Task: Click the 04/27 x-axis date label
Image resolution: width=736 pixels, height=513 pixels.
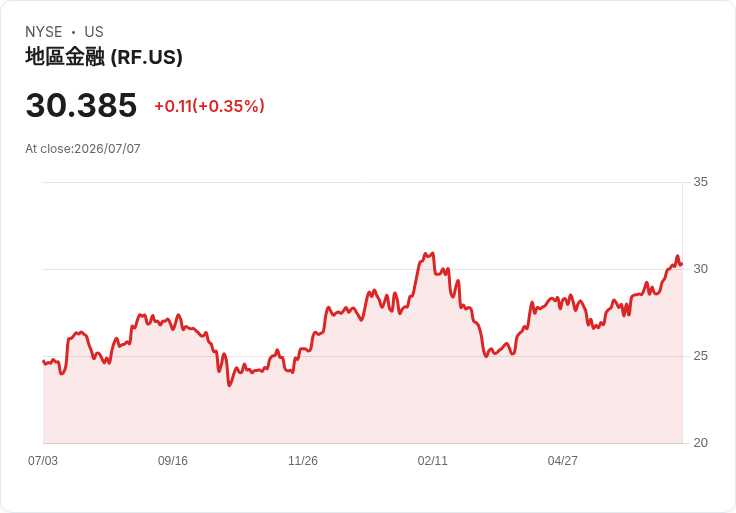Action: coord(562,461)
